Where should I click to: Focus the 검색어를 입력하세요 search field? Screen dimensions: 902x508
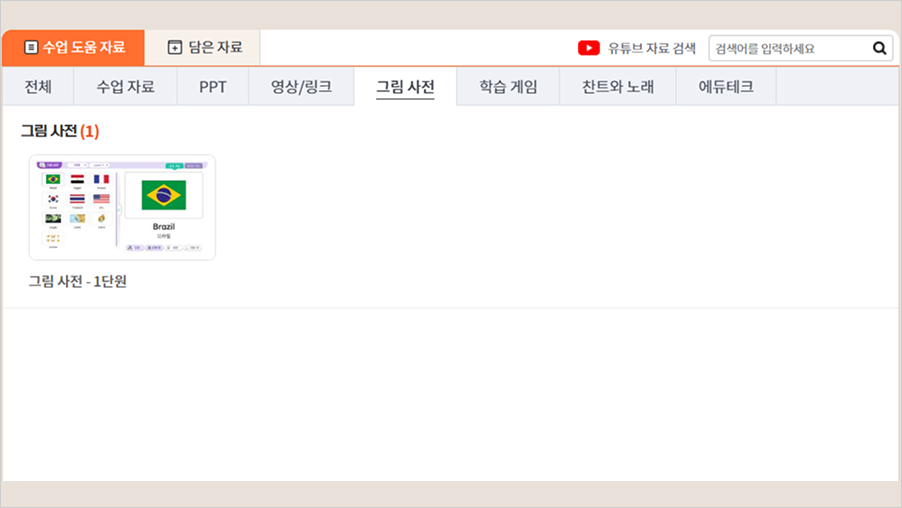coord(788,48)
